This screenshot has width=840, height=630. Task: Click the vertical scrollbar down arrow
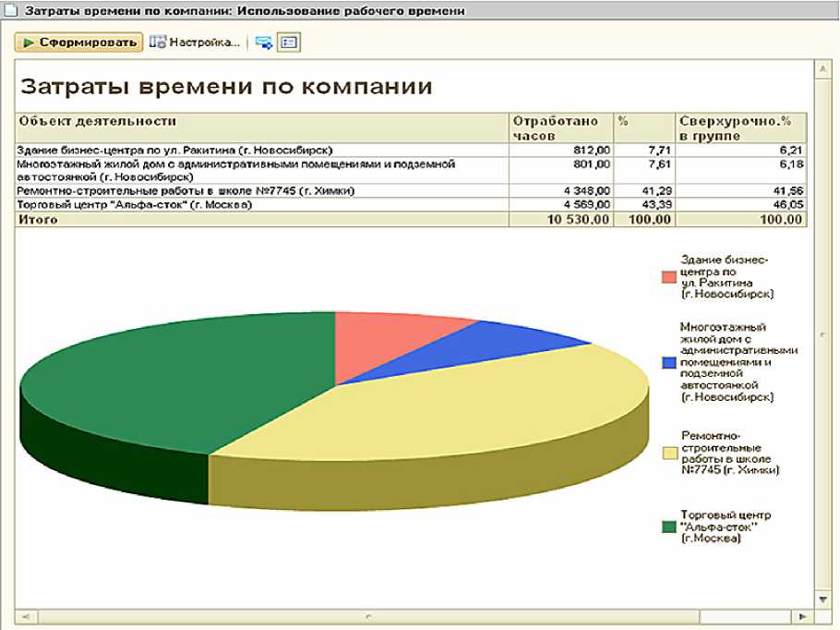click(822, 599)
